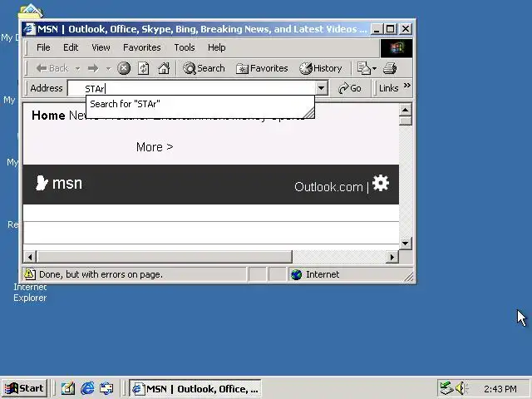The height and width of the screenshot is (399, 532).
Task: Expand the Links toolbar chevron
Action: click(x=406, y=85)
